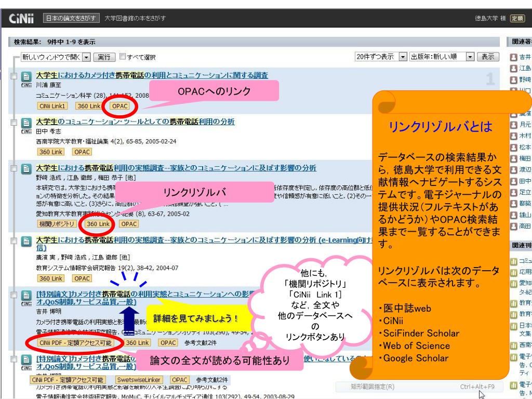Open 参考文献2件 next to SwetswiseLinker
532x399 pixels.
pyautogui.click(x=212, y=380)
